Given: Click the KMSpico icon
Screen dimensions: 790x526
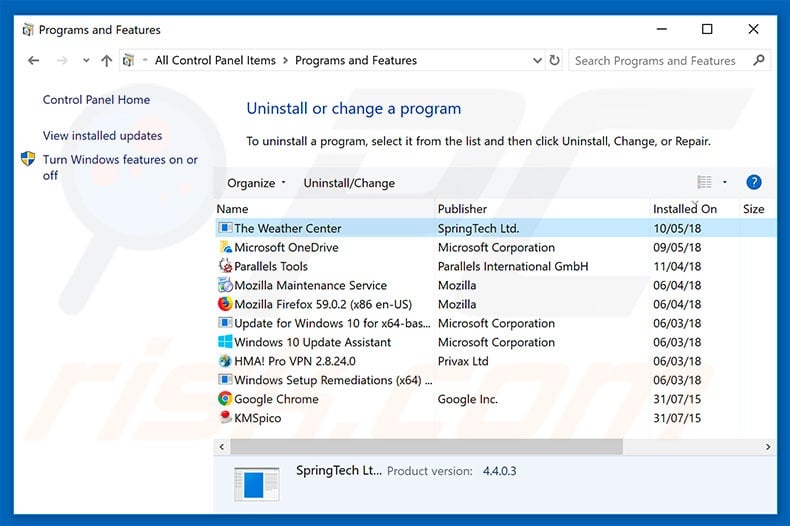Looking at the screenshot, I should [225, 417].
